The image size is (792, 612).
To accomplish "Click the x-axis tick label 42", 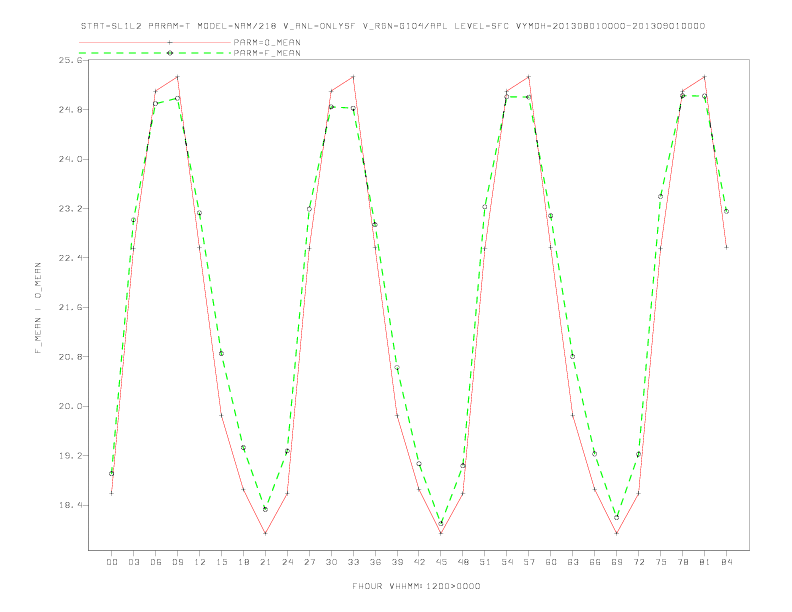I will click(419, 562).
